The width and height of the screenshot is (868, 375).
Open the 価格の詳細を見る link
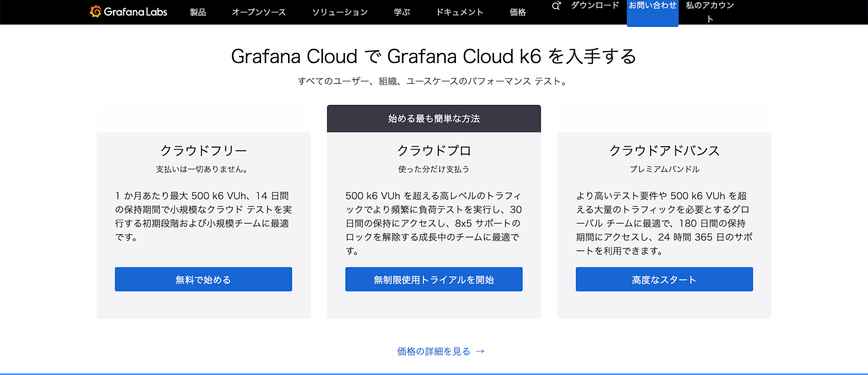[441, 351]
